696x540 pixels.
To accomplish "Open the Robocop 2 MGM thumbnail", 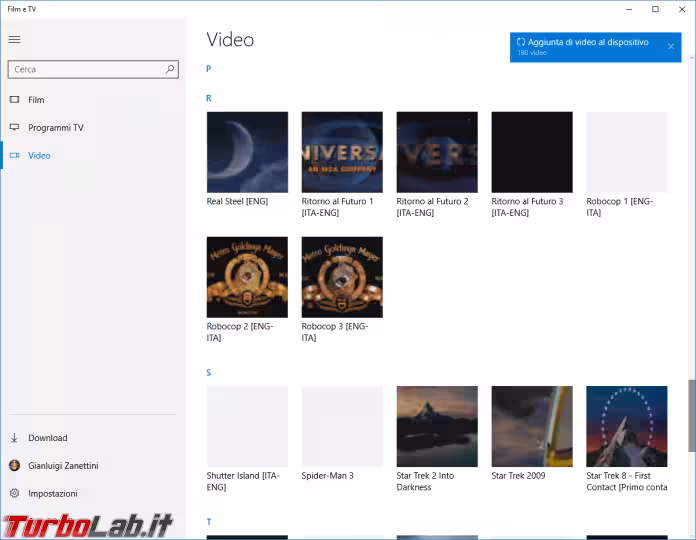I will coord(247,277).
